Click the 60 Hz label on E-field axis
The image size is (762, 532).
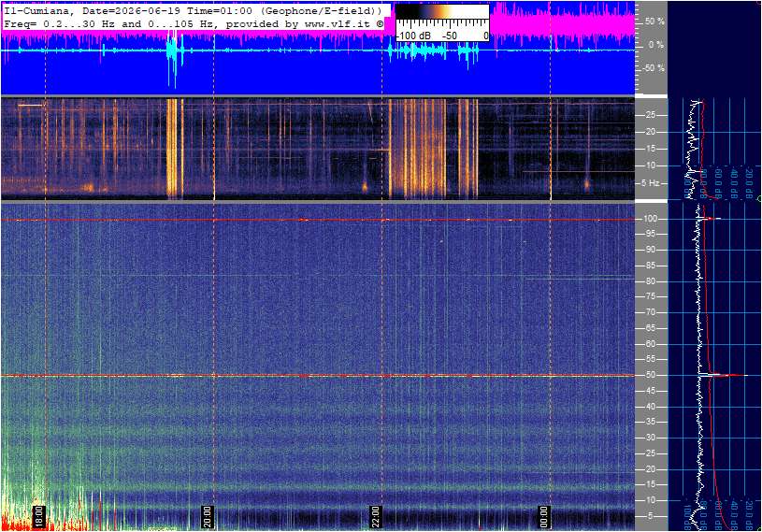pos(650,344)
